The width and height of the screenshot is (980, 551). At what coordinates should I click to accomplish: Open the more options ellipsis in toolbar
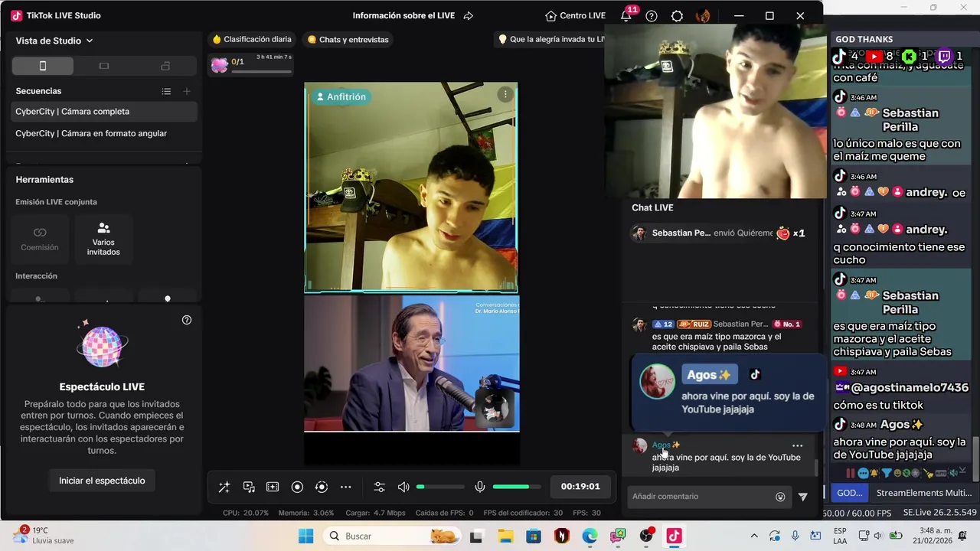346,487
